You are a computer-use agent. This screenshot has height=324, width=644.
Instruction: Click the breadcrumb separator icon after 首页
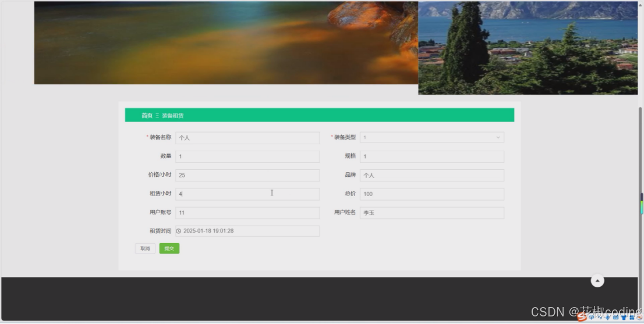tap(157, 116)
